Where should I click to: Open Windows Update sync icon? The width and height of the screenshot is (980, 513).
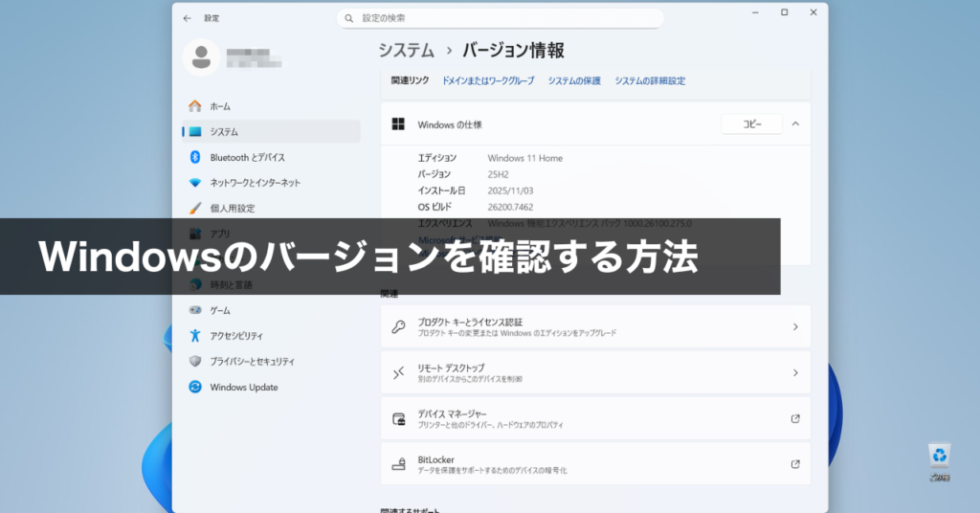tap(195, 388)
